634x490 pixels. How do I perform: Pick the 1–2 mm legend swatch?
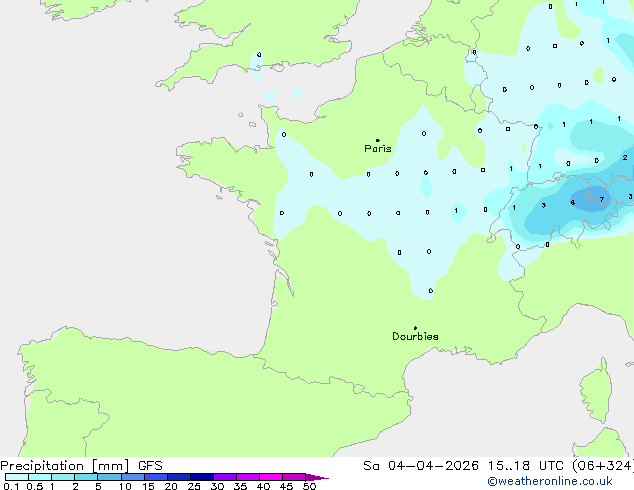[x=63, y=477]
